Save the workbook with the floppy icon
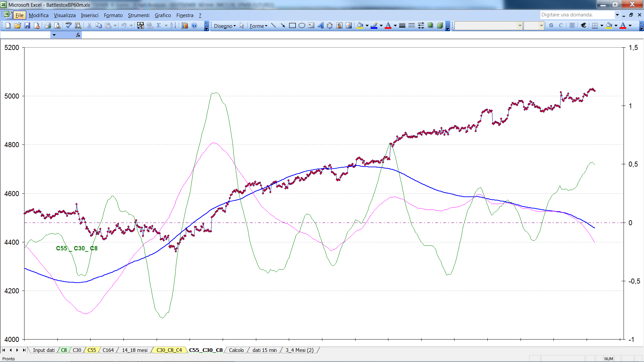Viewport: 644px width, 362px height. (x=28, y=25)
